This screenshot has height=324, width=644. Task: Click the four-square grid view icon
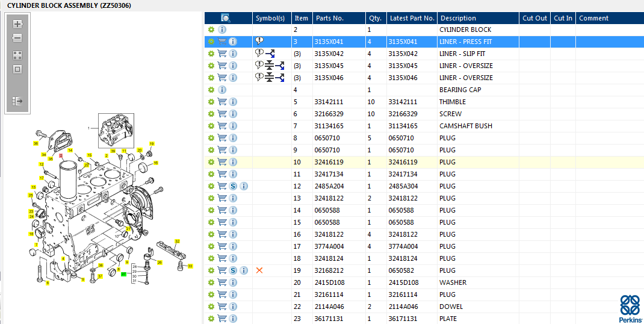point(17,55)
